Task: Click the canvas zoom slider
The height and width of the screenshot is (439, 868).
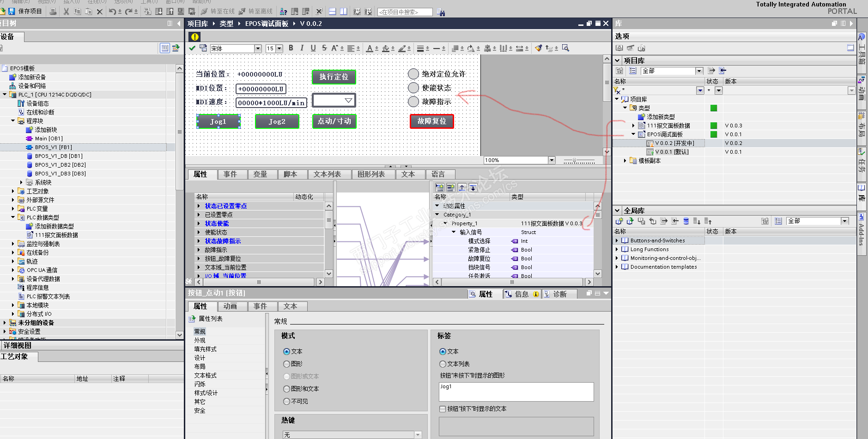Action: click(x=575, y=161)
